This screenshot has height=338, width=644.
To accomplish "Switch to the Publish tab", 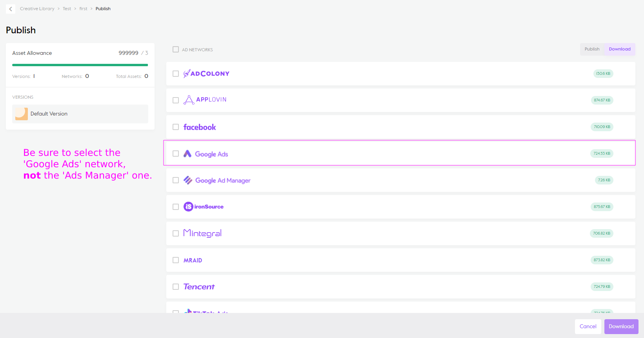I will (592, 49).
